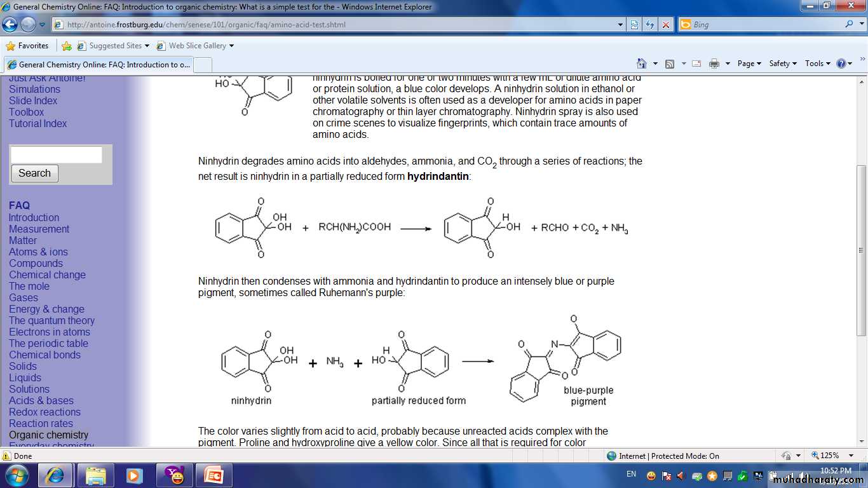The height and width of the screenshot is (488, 868).
Task: Expand the address bar URL history dropdown
Action: click(x=621, y=25)
